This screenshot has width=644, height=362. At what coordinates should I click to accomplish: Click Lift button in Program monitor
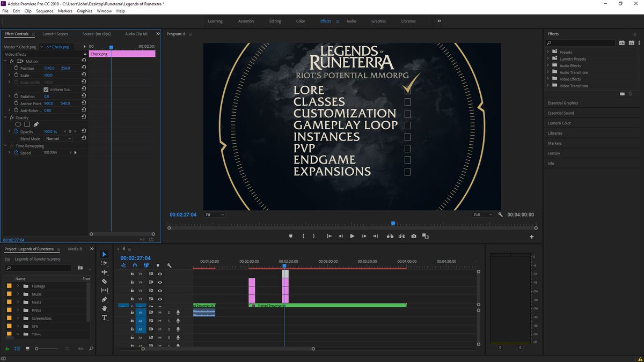coord(390,236)
